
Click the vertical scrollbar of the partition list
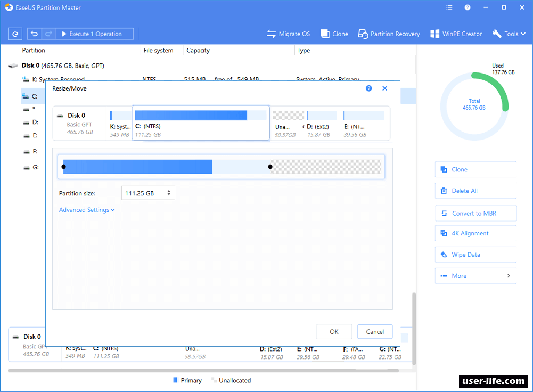tap(414, 328)
